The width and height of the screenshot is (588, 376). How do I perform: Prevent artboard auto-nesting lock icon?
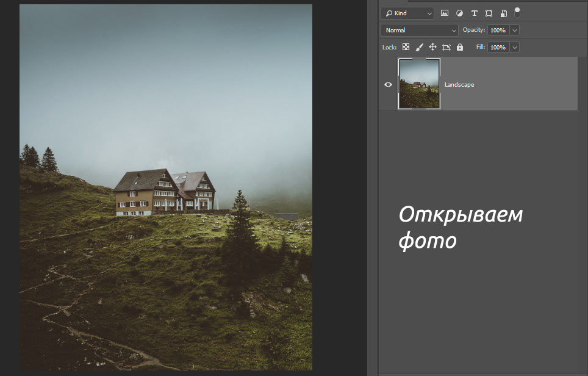click(x=446, y=47)
